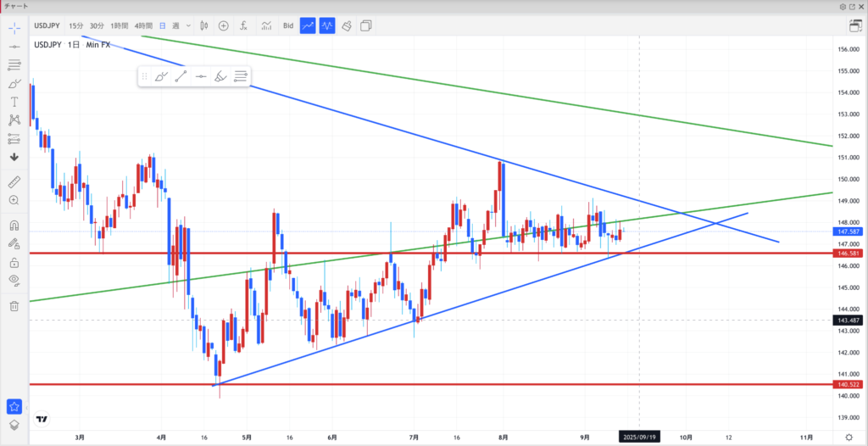The width and height of the screenshot is (868, 446).
Task: Open the Fibonacci lines tool in left sidebar
Action: pos(14,65)
